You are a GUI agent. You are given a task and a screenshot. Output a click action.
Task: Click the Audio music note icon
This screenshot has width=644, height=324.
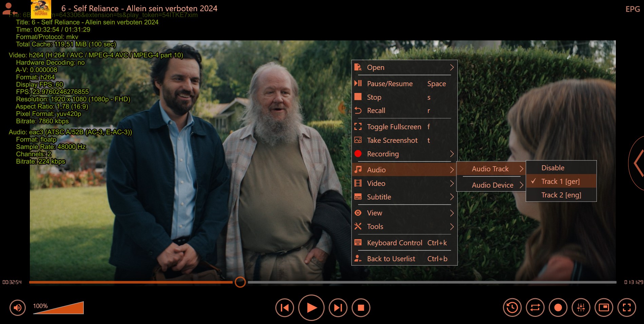pos(358,169)
